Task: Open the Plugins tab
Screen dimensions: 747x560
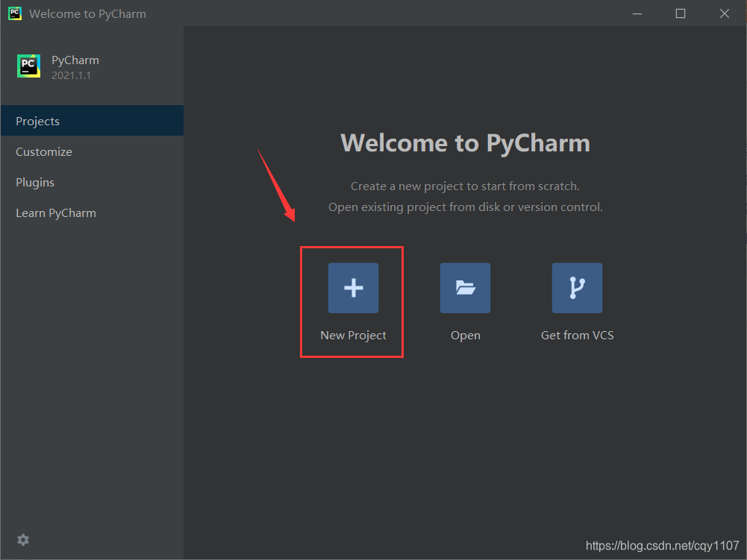Action: (x=92, y=182)
